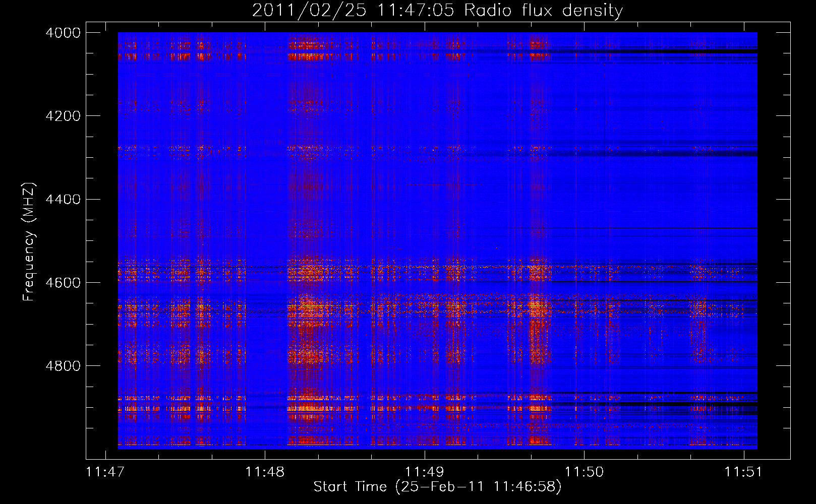
Task: Click the 11:50 time axis label
Action: tap(584, 472)
